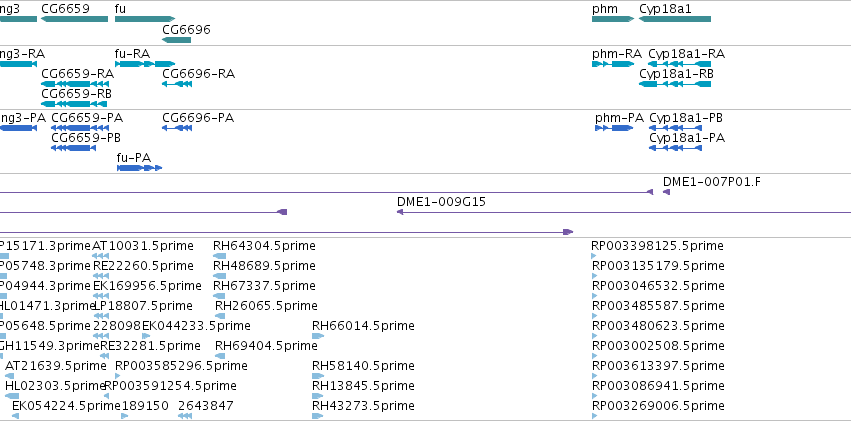Image resolution: width=851 pixels, height=421 pixels.
Task: Click the RH43273.5prime EST glyph
Action: tap(317, 416)
